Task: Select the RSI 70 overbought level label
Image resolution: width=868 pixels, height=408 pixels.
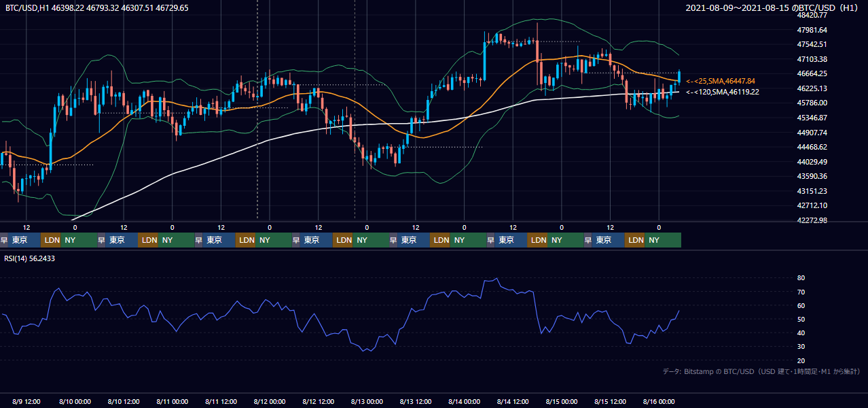Action: click(801, 292)
